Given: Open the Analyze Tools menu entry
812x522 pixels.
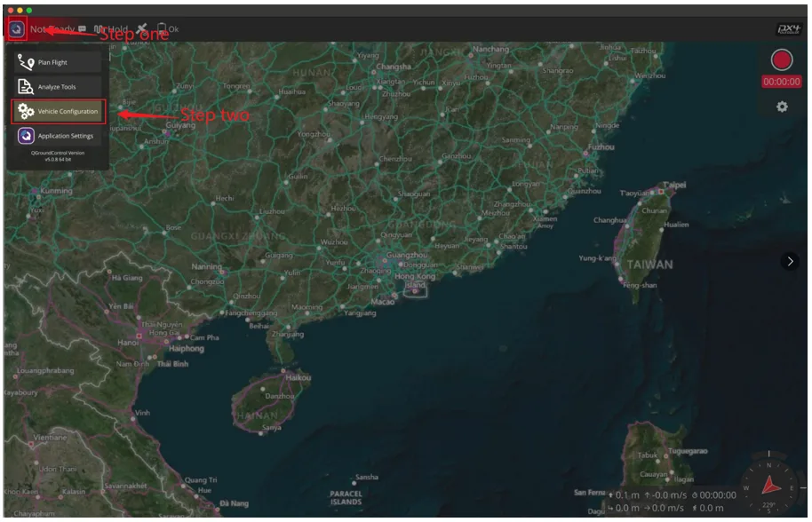Looking at the screenshot, I should coord(58,86).
